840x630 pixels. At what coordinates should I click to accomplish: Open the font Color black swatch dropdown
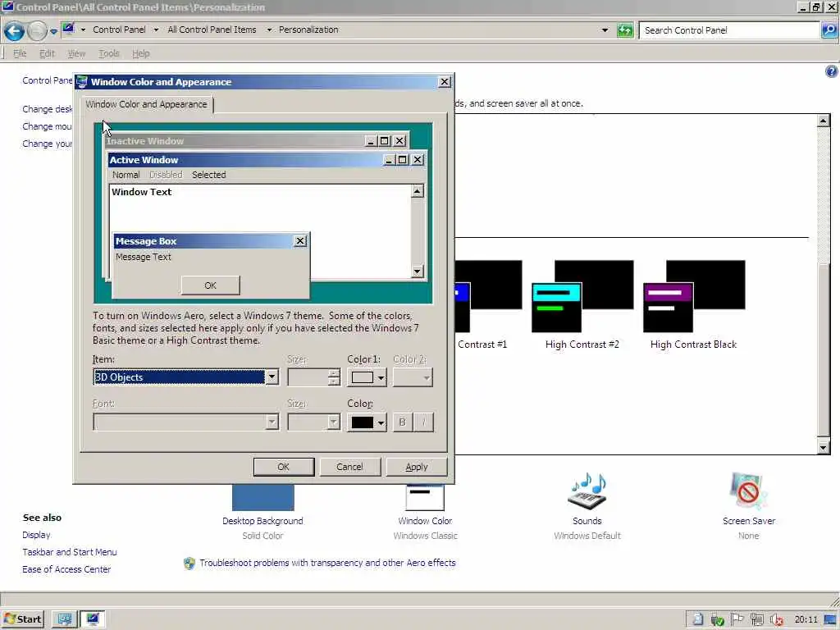[367, 422]
